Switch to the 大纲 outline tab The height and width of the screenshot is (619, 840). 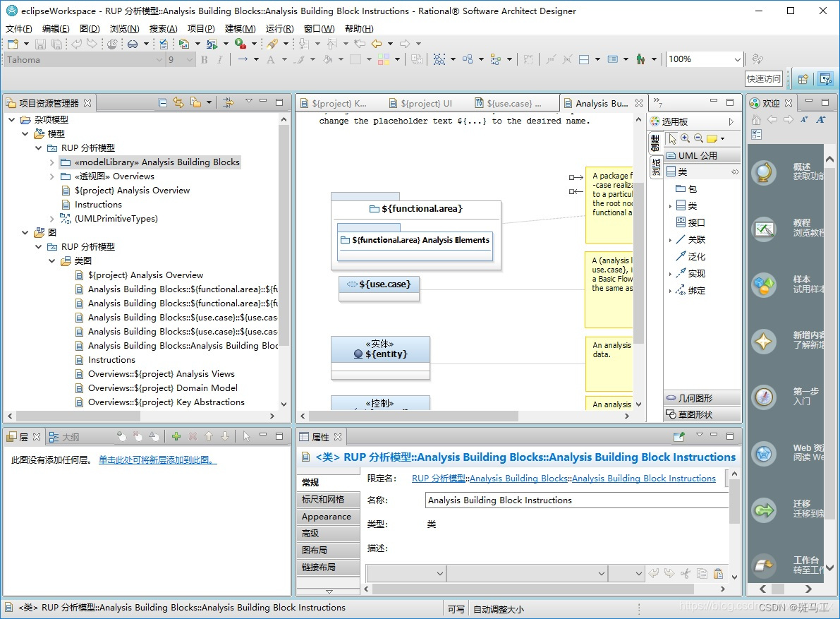click(64, 438)
